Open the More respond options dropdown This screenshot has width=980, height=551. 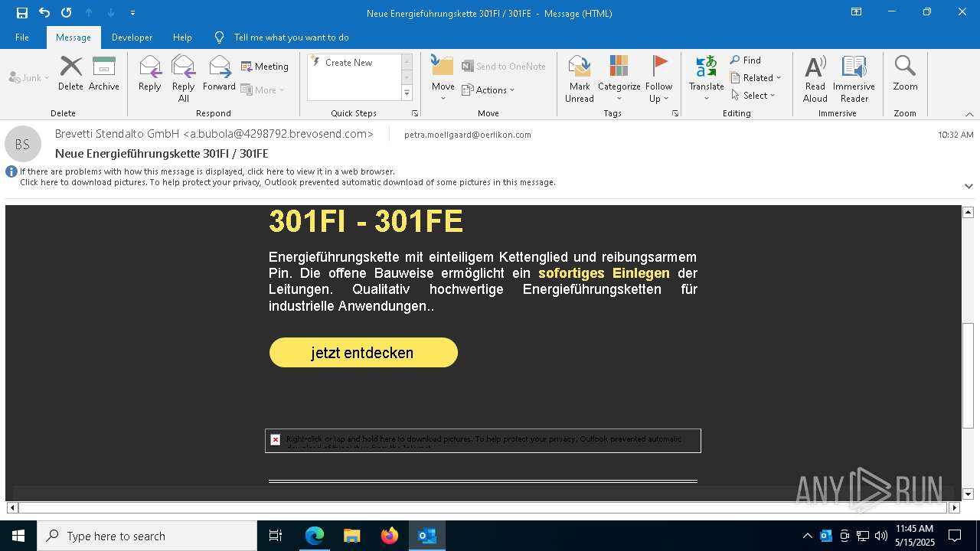pos(263,90)
